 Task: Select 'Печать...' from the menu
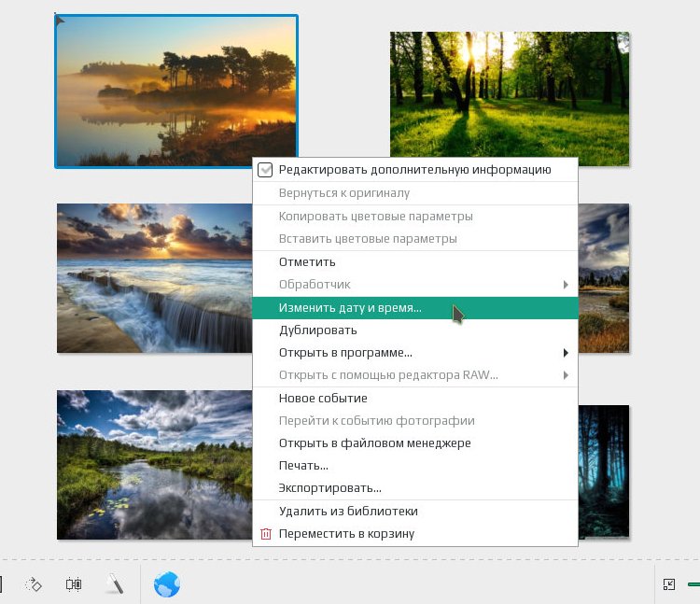[415, 466]
